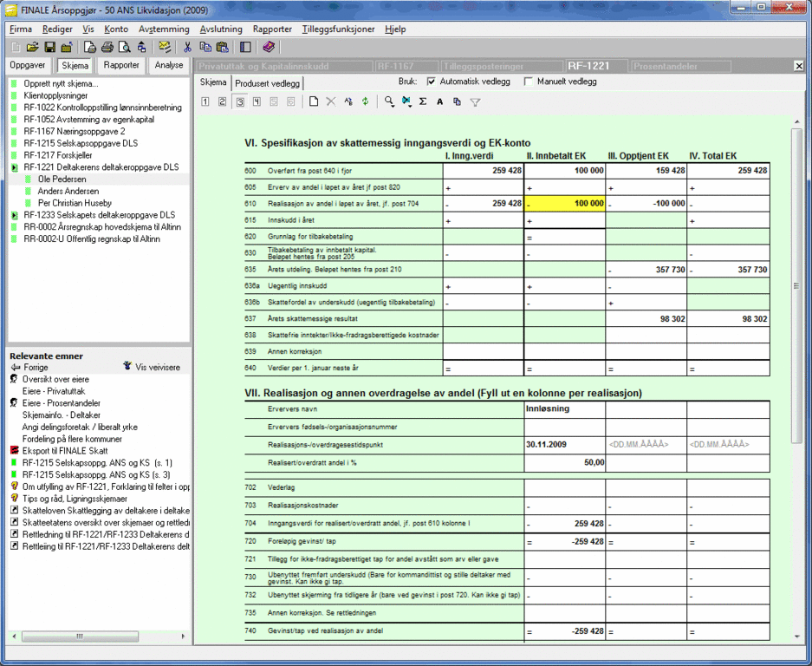Create new blank form page icon
812x666 pixels.
click(314, 101)
